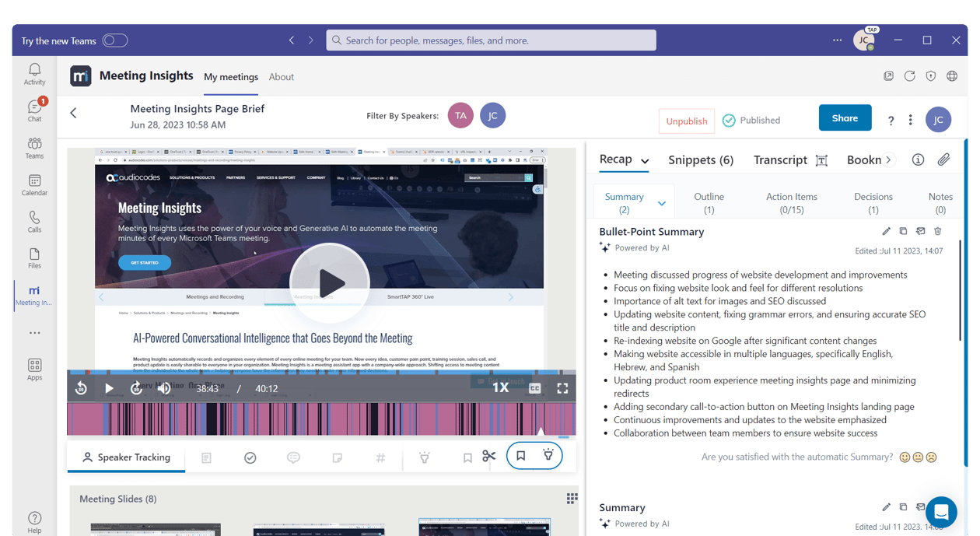The height and width of the screenshot is (536, 980).
Task: Open attachments with the paperclip icon
Action: 943,159
